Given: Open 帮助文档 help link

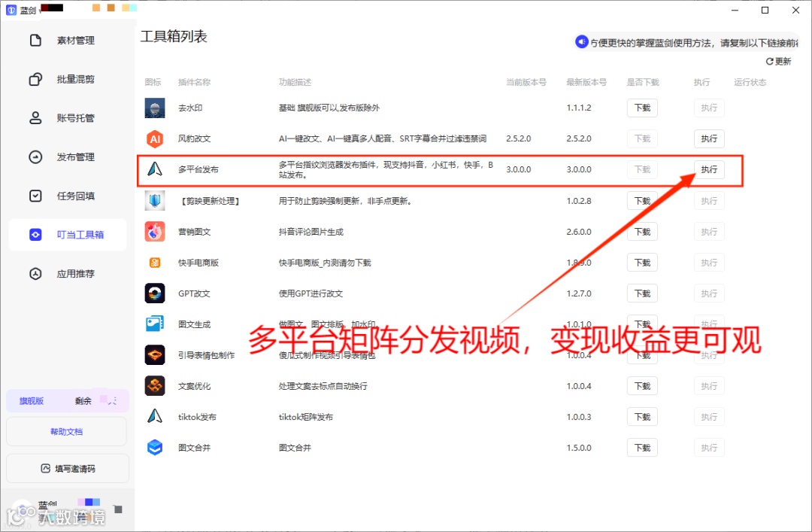Looking at the screenshot, I should (66, 431).
